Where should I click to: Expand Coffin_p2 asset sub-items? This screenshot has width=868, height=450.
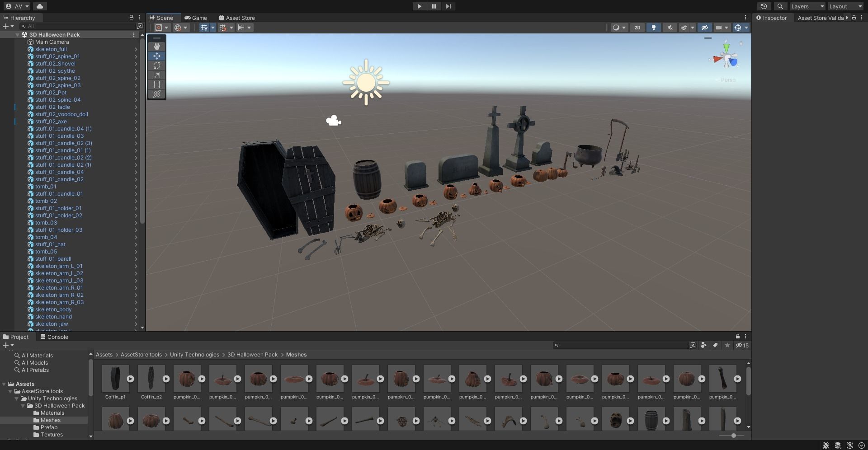point(166,379)
